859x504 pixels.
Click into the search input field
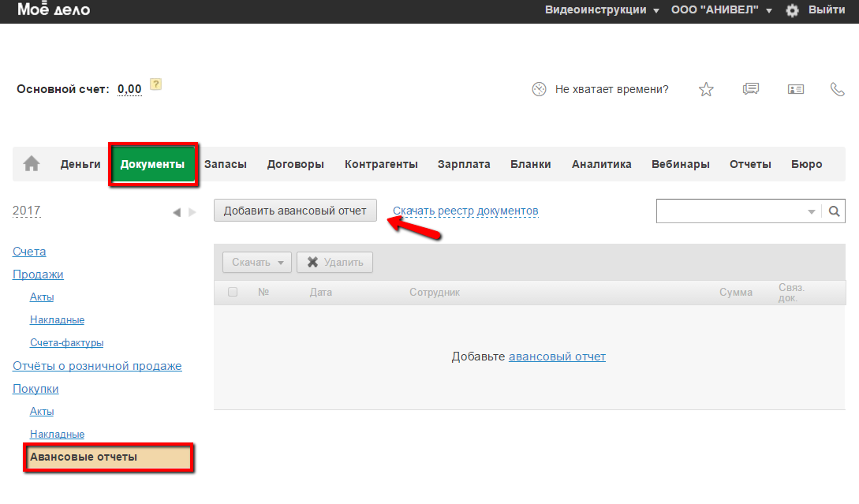pyautogui.click(x=730, y=211)
